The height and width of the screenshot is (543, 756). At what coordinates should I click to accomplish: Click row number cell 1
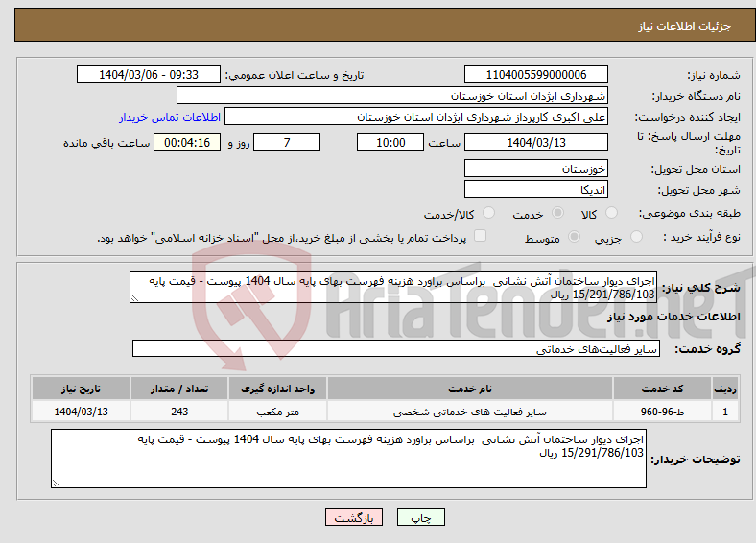[x=725, y=412]
